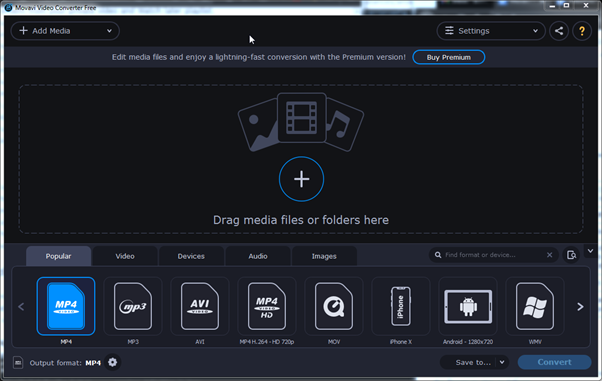Pick the MOV QuickTime format
The image size is (602, 381).
pos(334,306)
